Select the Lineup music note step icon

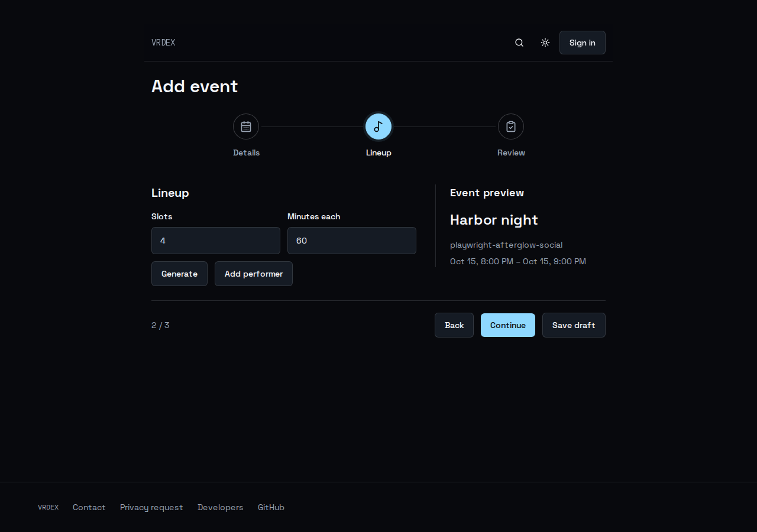point(378,126)
